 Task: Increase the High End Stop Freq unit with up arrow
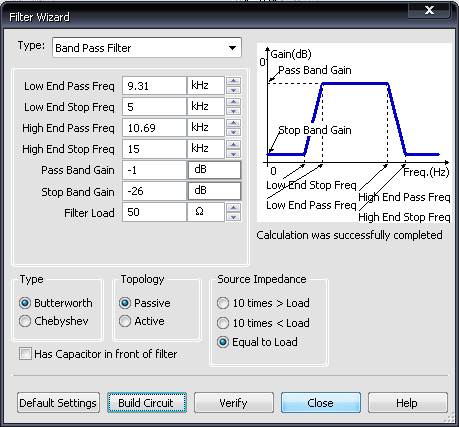tap(233, 144)
